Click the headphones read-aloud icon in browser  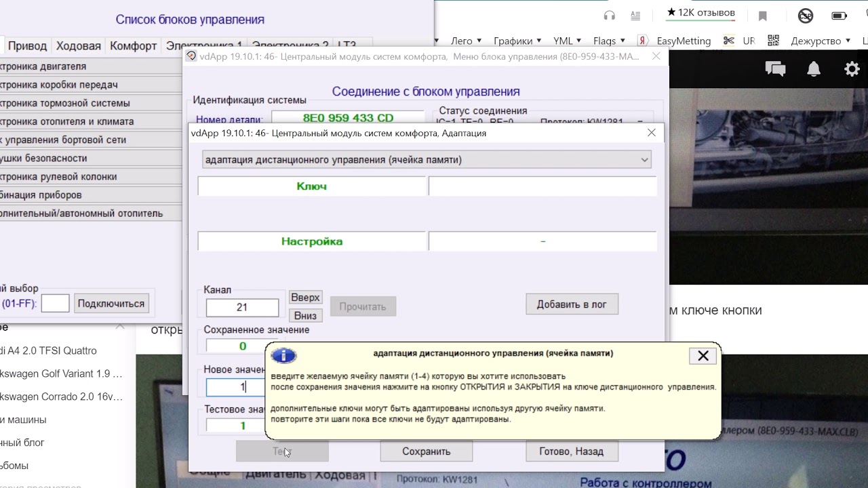(x=609, y=15)
